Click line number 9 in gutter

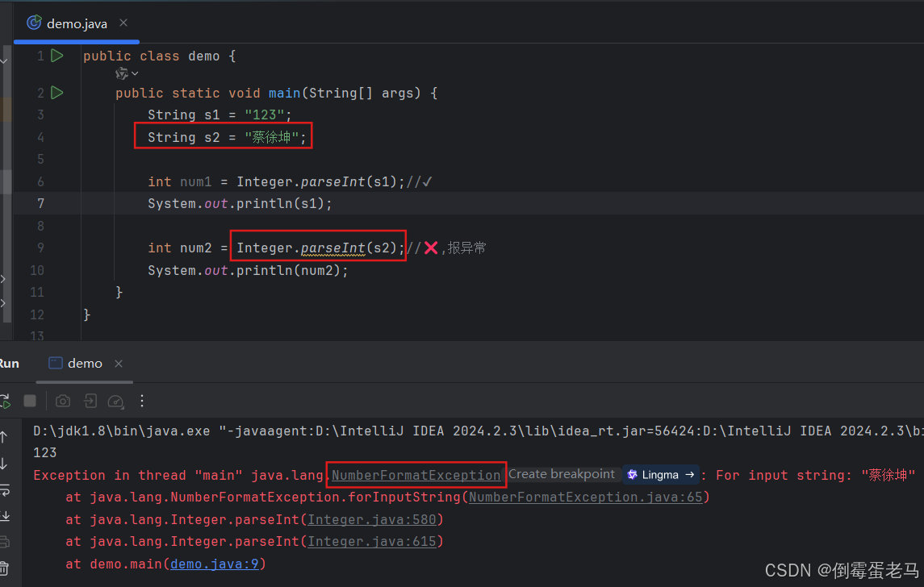(x=40, y=248)
